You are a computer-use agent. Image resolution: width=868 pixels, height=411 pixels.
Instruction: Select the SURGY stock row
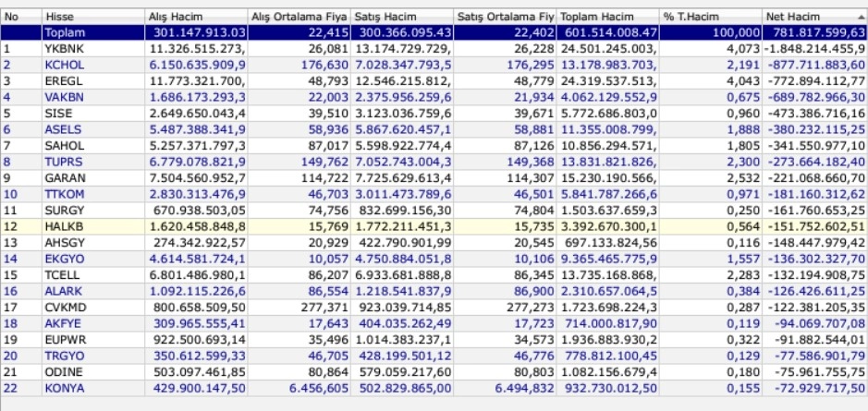(434, 211)
